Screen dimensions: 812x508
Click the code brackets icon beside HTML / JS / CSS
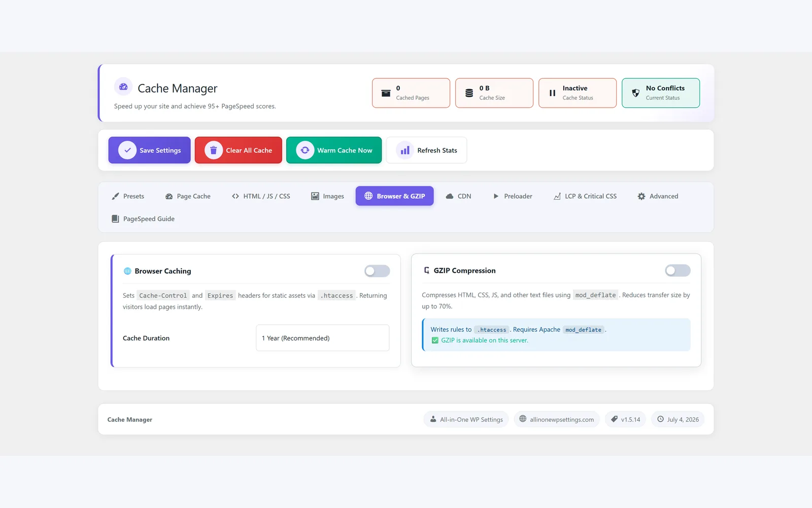(235, 196)
